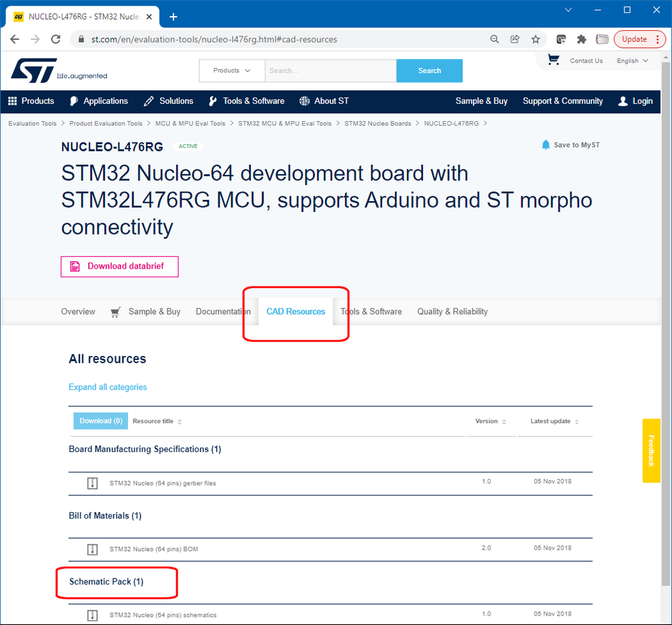This screenshot has height=625, width=672.
Task: Switch to the Overview tab
Action: click(x=78, y=311)
